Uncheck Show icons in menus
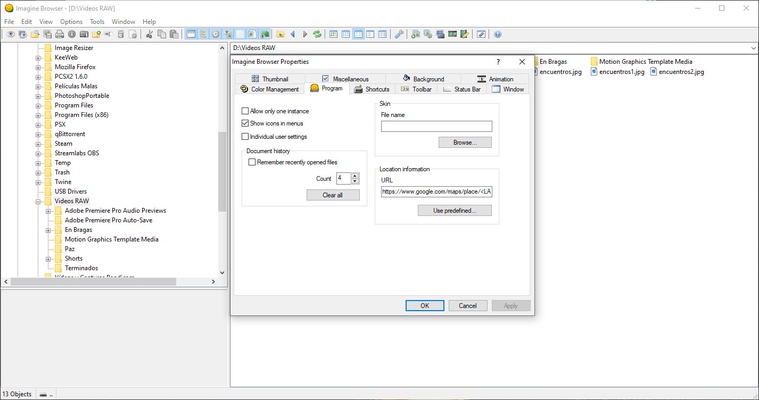Image resolution: width=759 pixels, height=400 pixels. pyautogui.click(x=246, y=123)
